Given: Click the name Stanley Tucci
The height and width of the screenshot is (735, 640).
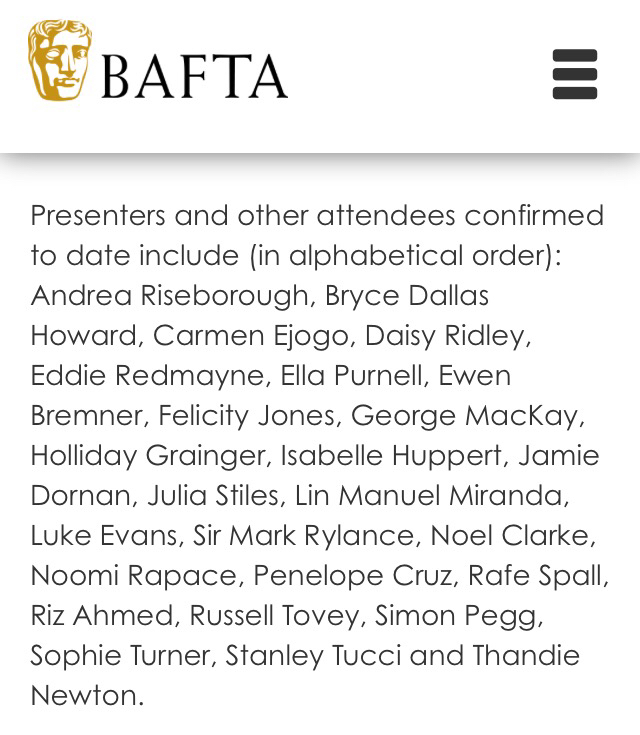Looking at the screenshot, I should click(313, 656).
